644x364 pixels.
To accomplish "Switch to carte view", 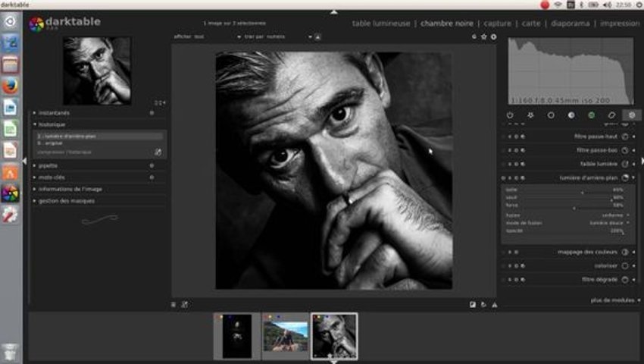I will (x=531, y=24).
